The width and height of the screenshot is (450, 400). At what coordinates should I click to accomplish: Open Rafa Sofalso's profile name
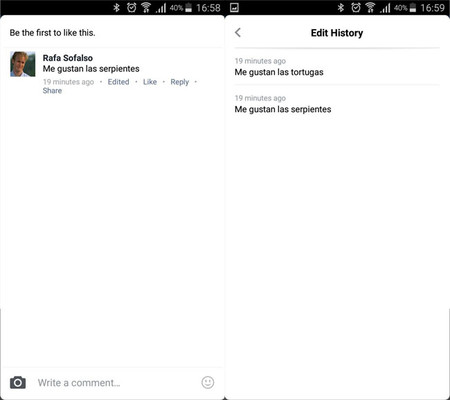[68, 58]
